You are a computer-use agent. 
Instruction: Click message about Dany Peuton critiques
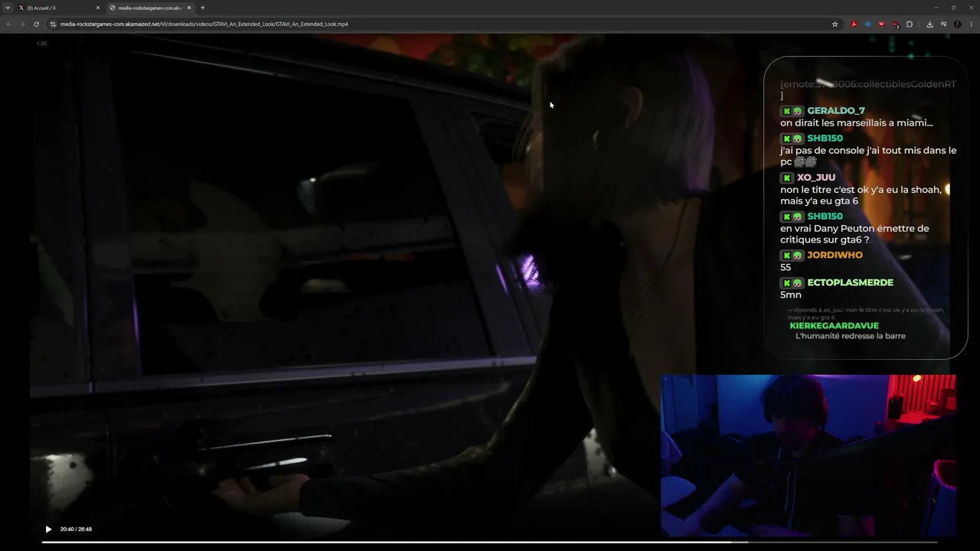pyautogui.click(x=854, y=234)
